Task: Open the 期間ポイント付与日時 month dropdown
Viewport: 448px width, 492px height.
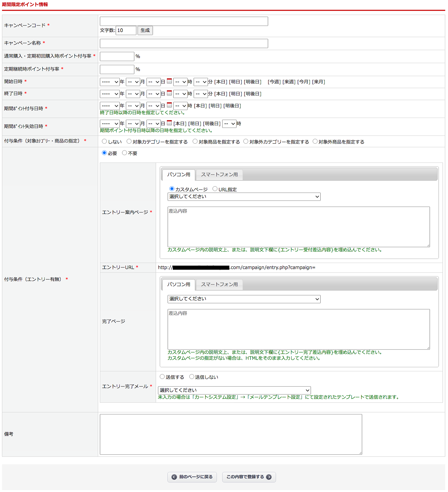Action: tap(133, 106)
